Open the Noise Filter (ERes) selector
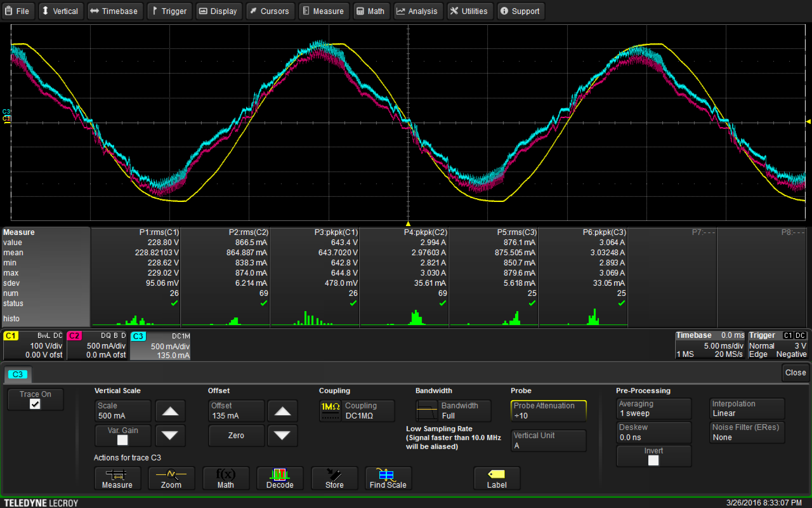Screen dimensions: 812x508 point(746,432)
